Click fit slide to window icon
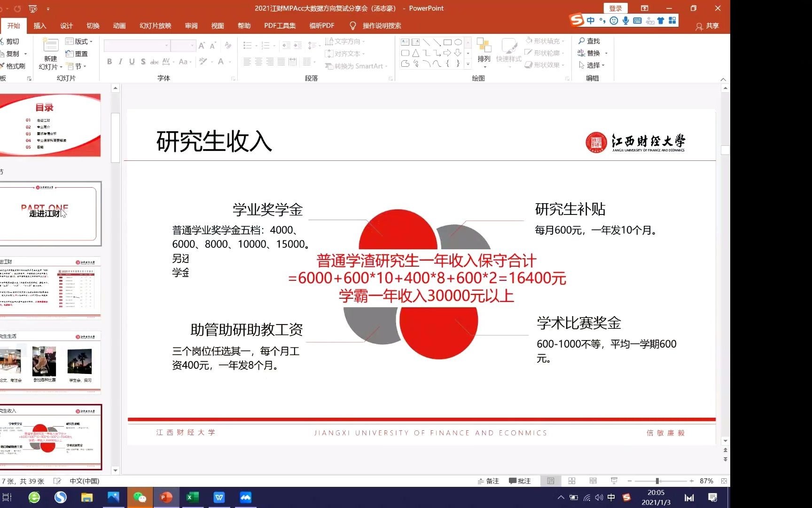Screen dimensions: 812x508 [724, 481]
